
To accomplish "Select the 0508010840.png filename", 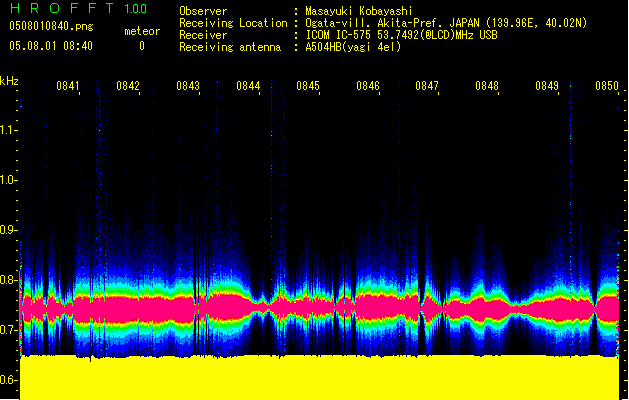I will click(52, 26).
